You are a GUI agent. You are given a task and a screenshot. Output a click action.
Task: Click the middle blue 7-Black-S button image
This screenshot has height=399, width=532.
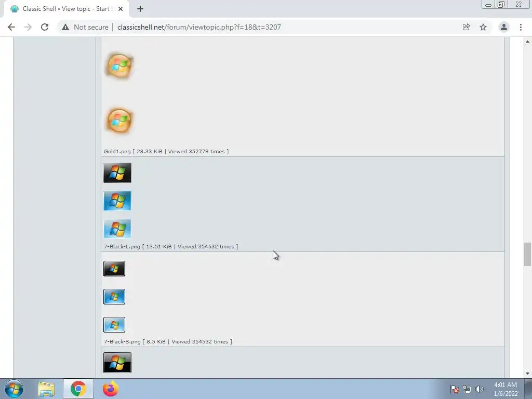click(114, 297)
